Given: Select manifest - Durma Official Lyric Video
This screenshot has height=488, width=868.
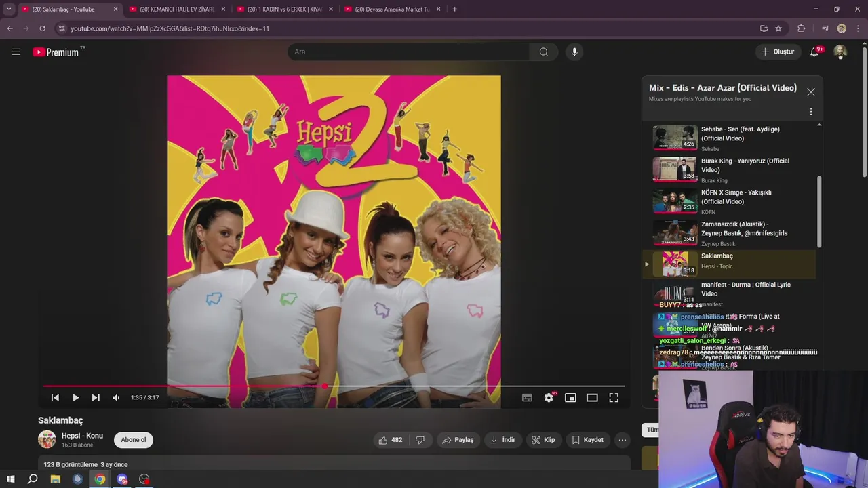Looking at the screenshot, I should pos(730,294).
